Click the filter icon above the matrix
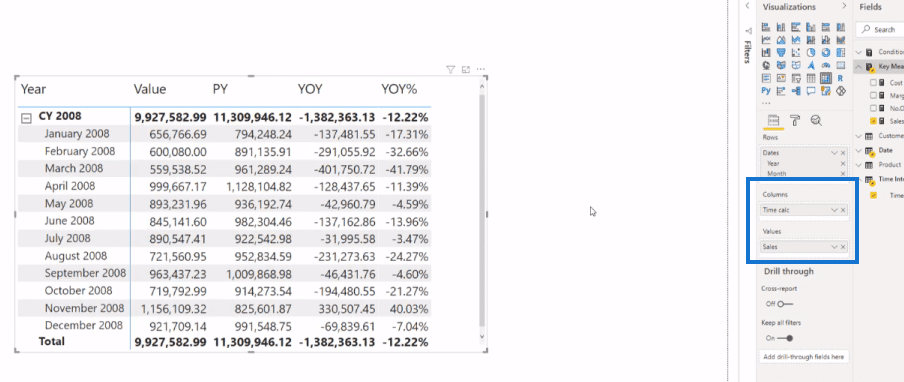The width and height of the screenshot is (904, 382). click(451, 69)
